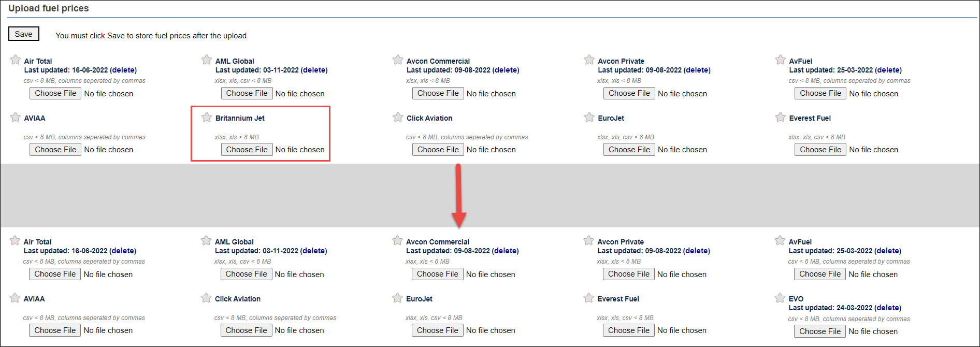Delete Air Total prices in lower list
This screenshot has width=980, height=347.
coord(123,251)
